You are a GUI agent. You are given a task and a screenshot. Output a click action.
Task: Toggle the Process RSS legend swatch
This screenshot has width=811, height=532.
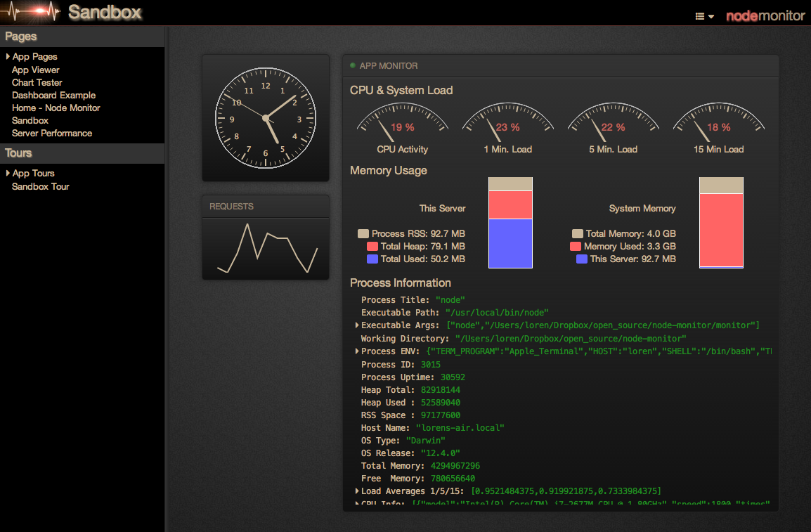pos(363,233)
